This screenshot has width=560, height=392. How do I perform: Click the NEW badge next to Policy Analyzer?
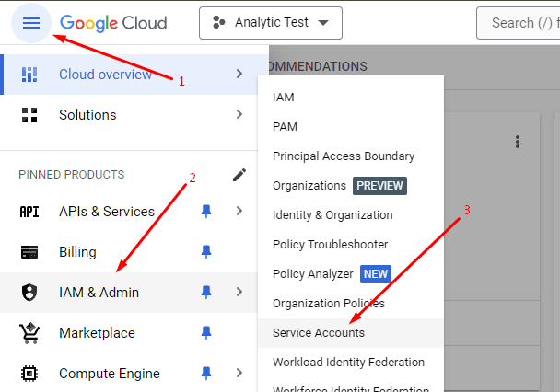[x=376, y=274]
